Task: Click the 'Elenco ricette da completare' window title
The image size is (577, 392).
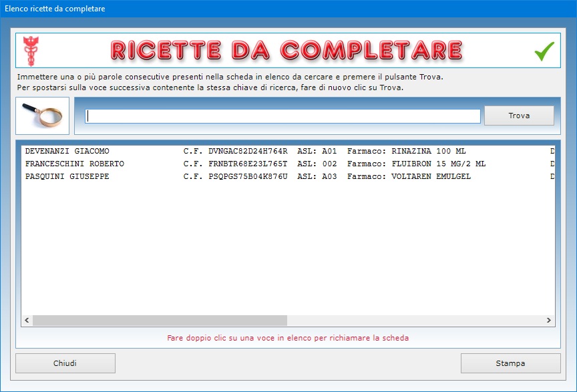Action: coord(55,9)
